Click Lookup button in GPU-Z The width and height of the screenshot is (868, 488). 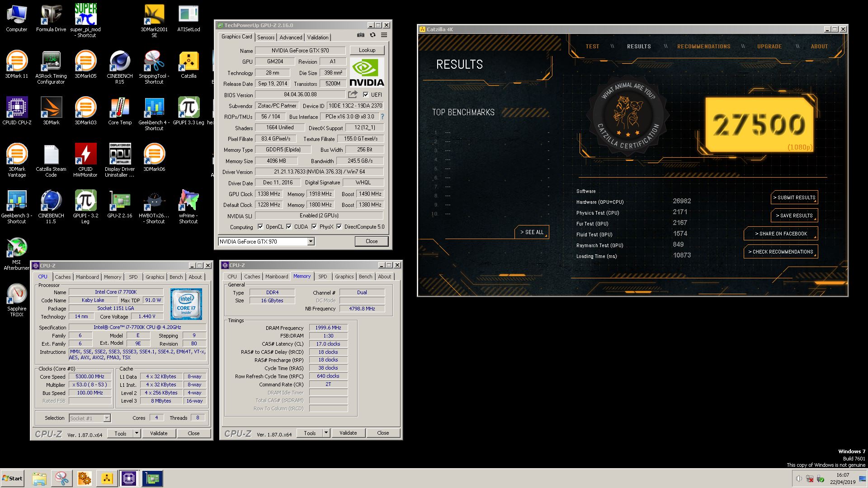(367, 50)
